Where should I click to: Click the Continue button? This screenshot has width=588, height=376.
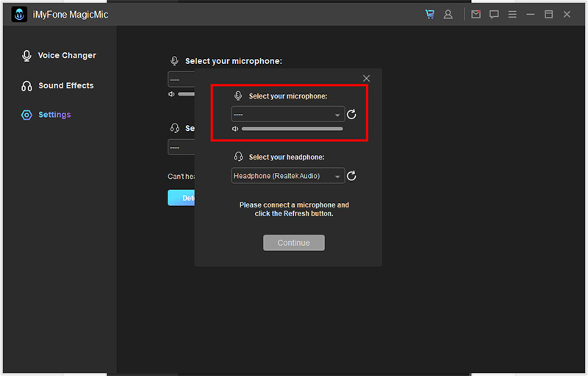293,243
